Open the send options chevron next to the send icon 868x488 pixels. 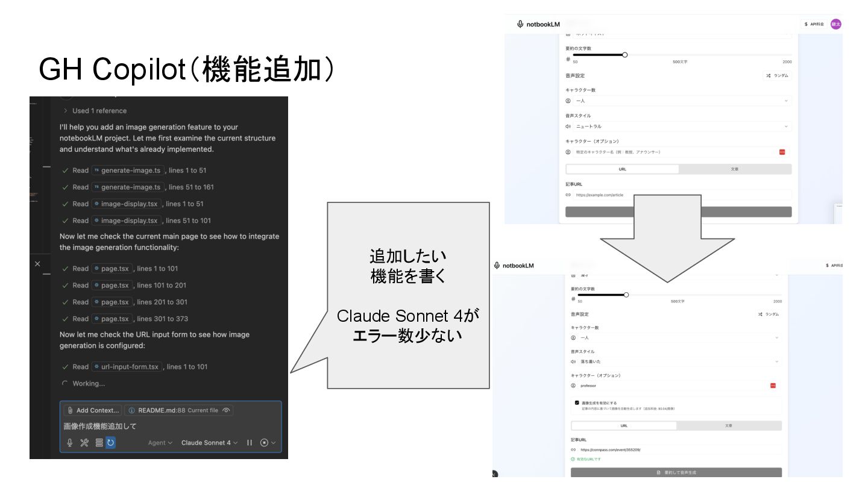pyautogui.click(x=274, y=443)
